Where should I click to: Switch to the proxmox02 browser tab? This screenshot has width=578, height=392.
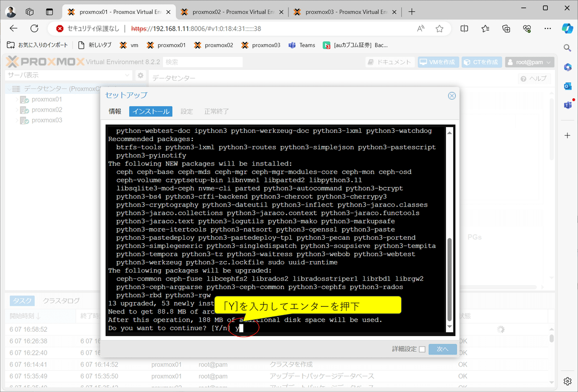(x=233, y=12)
